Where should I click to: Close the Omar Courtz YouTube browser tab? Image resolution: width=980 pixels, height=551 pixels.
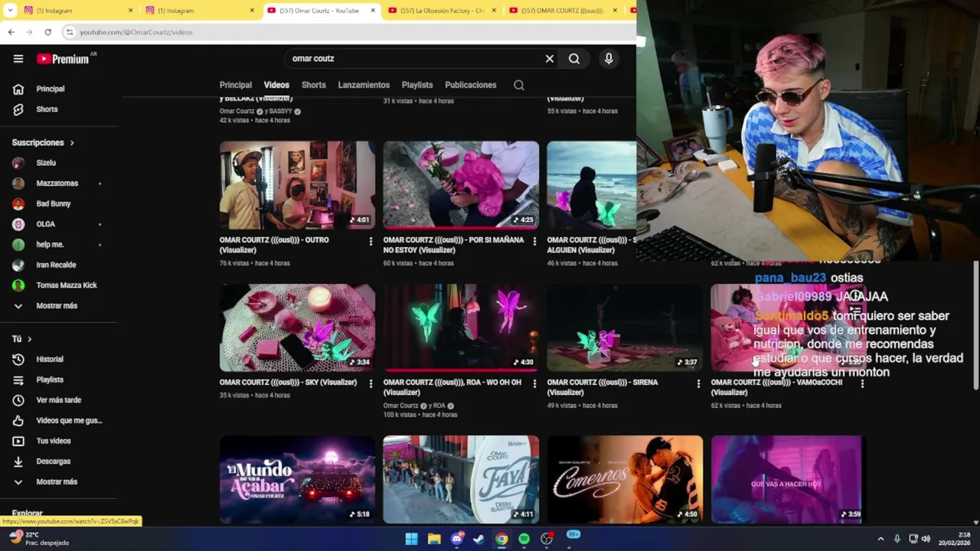click(x=373, y=11)
